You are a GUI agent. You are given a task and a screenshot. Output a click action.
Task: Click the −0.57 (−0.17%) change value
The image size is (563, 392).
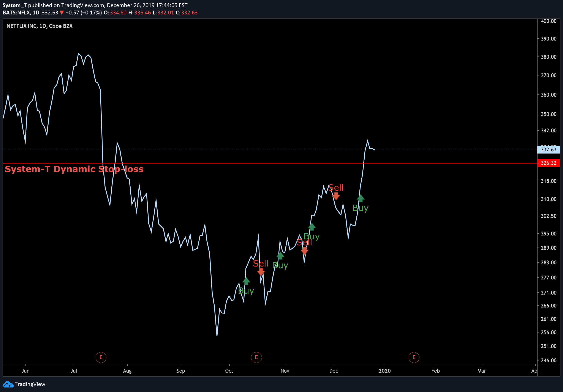click(x=84, y=13)
